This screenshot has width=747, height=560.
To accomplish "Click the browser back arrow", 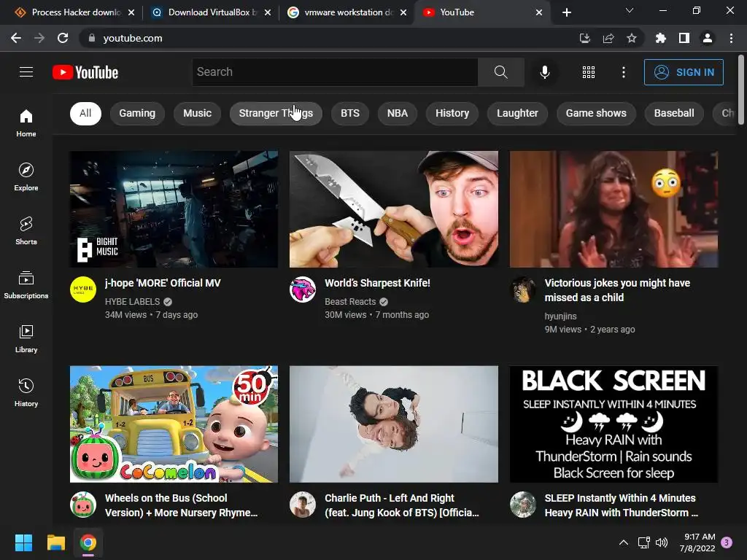I will [x=16, y=38].
